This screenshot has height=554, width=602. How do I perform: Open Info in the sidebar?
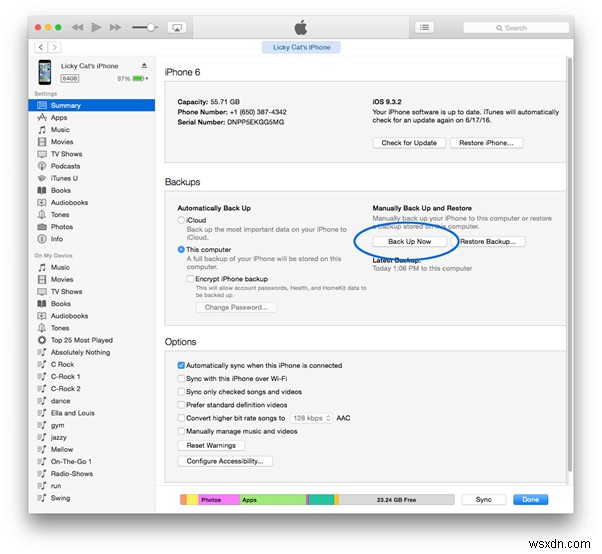pyautogui.click(x=91, y=239)
